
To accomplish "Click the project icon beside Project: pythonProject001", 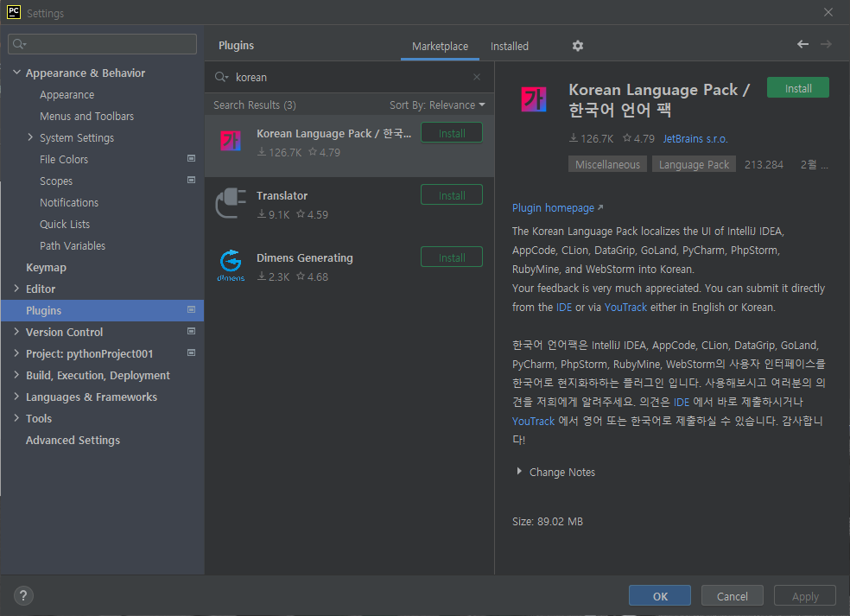I will (192, 353).
